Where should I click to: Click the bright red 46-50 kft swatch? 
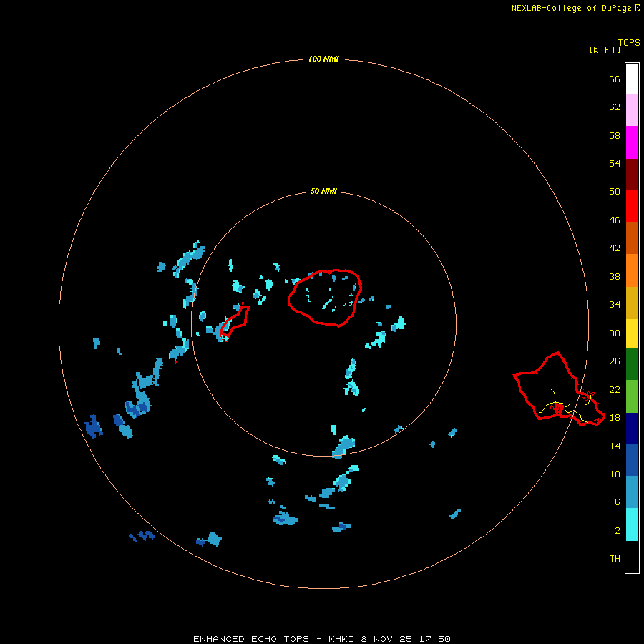[x=632, y=206]
